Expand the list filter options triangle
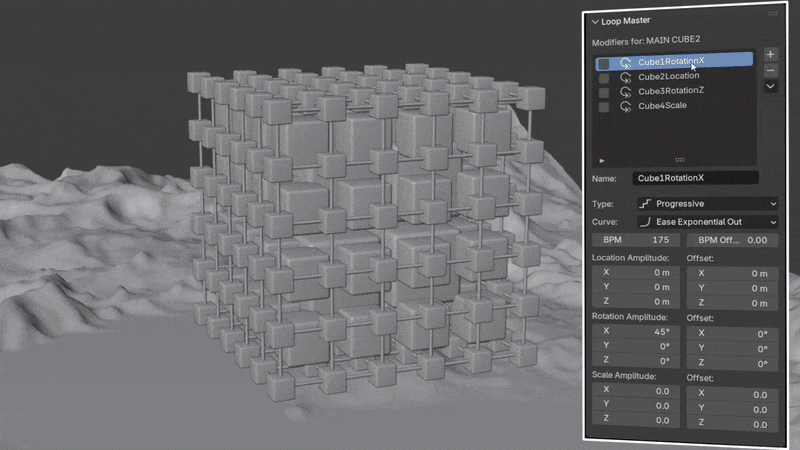The height and width of the screenshot is (450, 800). point(602,161)
